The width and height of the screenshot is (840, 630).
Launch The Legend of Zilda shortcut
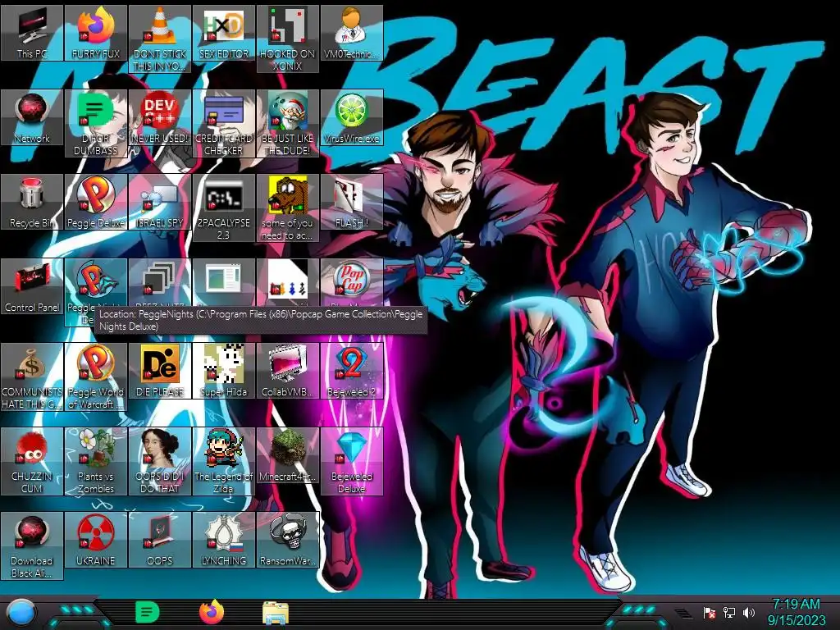click(223, 462)
